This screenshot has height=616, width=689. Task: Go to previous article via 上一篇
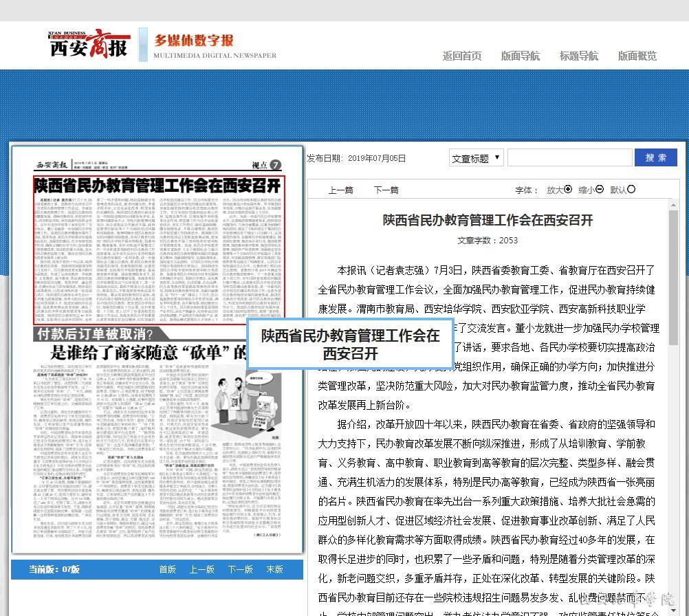[x=340, y=190]
